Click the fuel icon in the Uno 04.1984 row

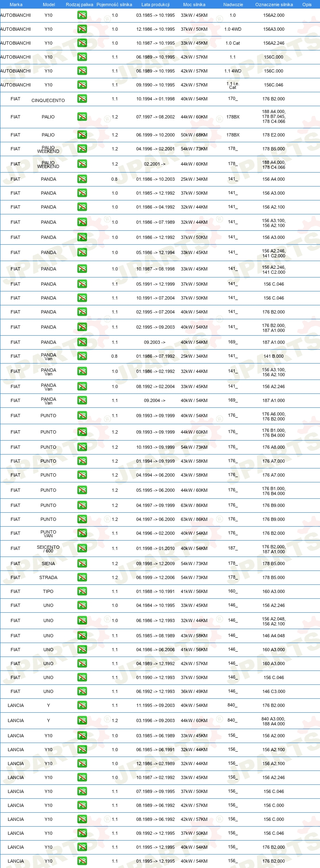(82, 605)
